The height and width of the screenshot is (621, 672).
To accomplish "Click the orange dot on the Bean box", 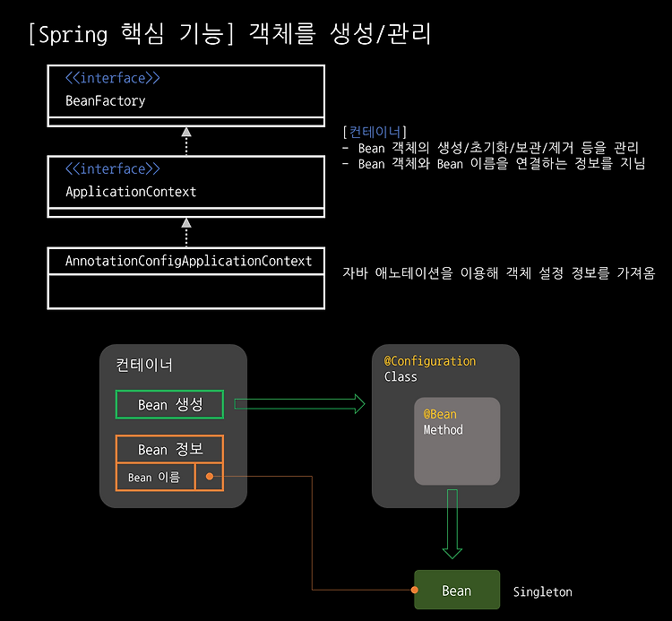I will pyautogui.click(x=415, y=590).
